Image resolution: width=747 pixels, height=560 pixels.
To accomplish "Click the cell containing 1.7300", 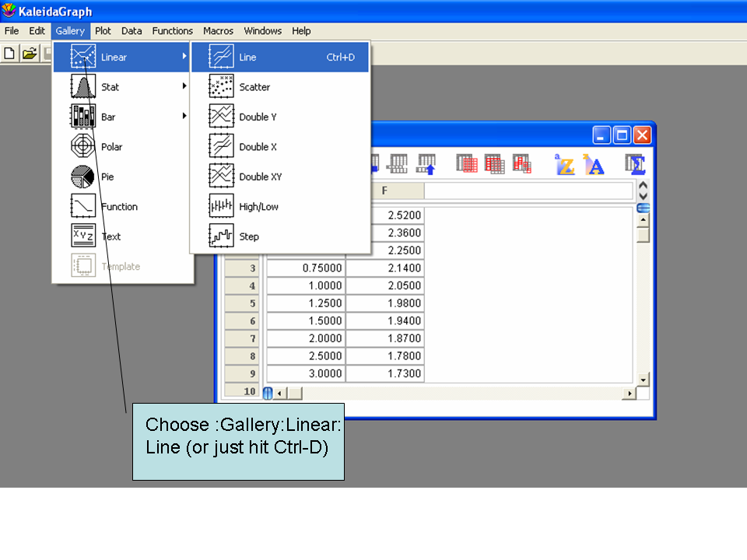I will (385, 374).
